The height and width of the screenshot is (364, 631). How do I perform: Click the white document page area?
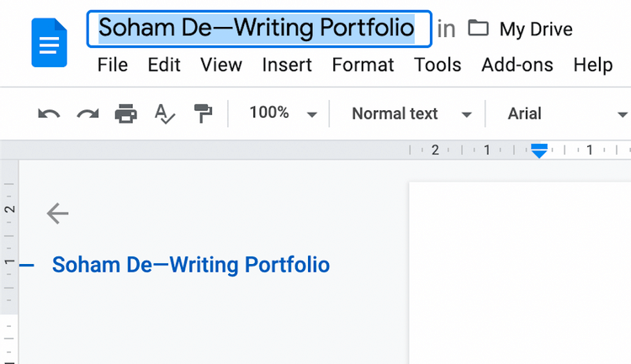coord(520,272)
